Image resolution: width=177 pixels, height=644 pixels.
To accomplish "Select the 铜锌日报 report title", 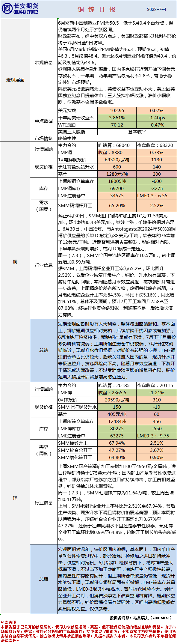I will click(97, 10).
